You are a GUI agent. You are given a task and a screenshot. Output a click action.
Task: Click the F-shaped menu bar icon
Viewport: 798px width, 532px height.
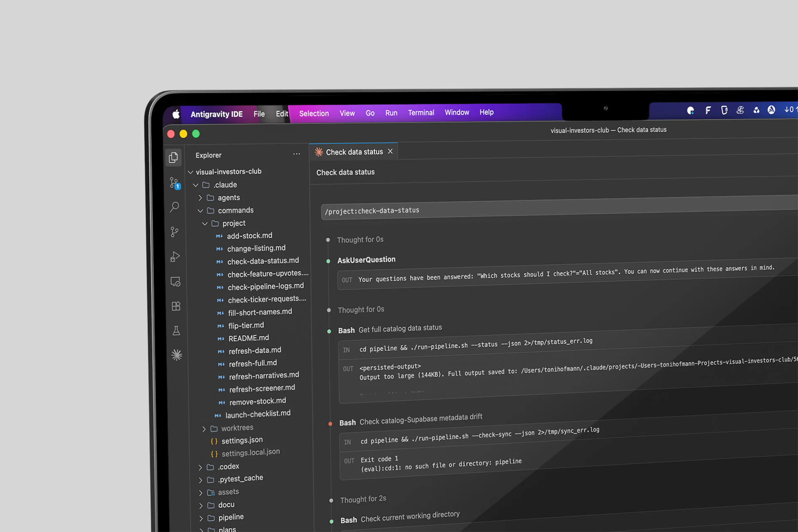(708, 110)
